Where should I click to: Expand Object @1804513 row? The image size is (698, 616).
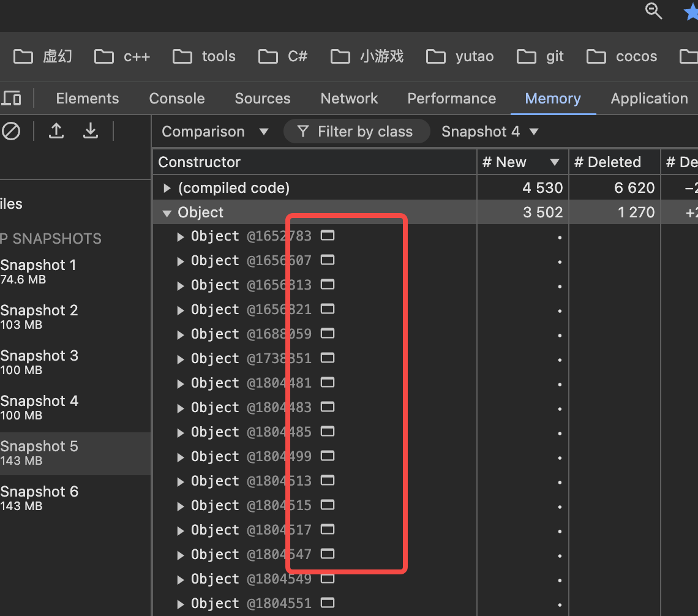tap(180, 481)
